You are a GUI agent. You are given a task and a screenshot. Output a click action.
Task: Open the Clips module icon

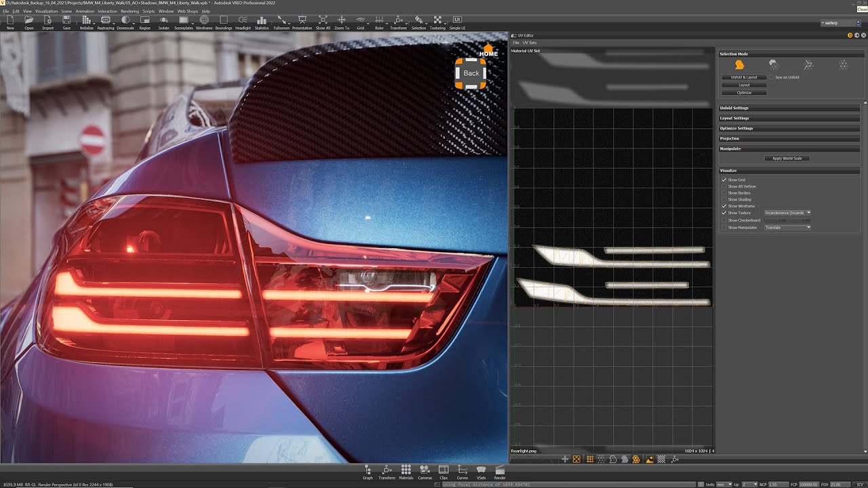[x=443, y=472]
